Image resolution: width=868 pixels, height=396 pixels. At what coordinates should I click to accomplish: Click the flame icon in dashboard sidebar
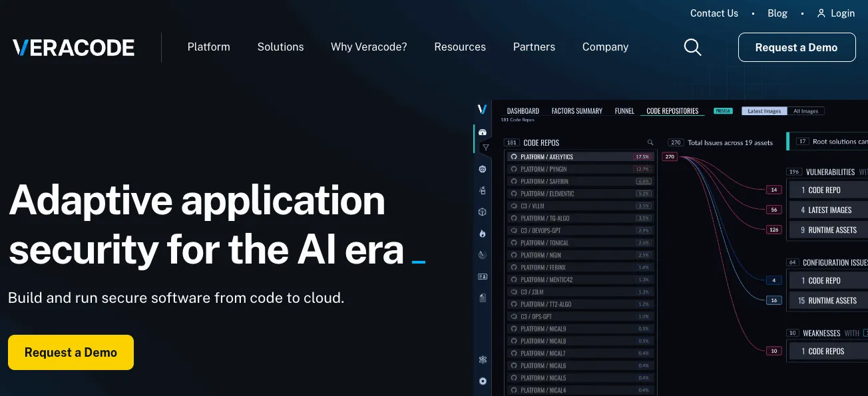483,234
